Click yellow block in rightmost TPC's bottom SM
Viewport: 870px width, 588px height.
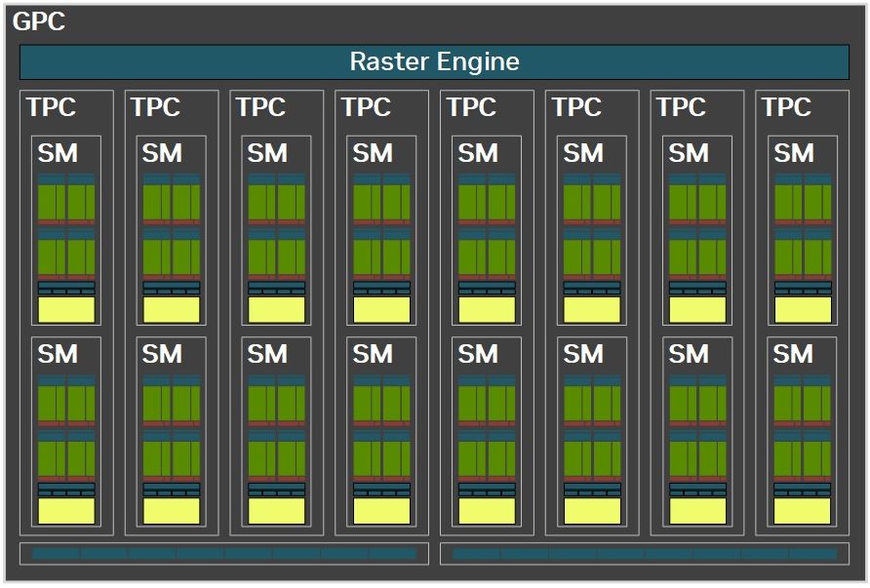[x=803, y=511]
